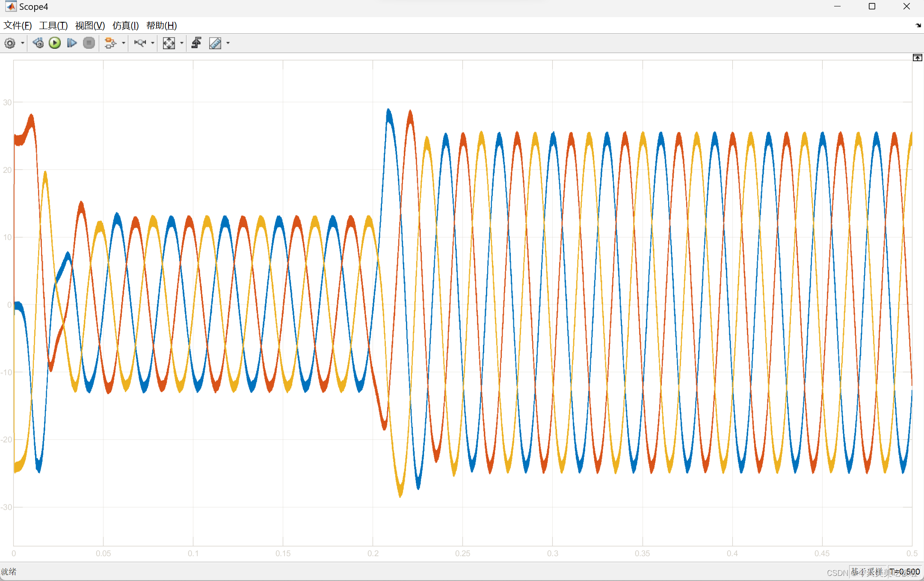Viewport: 924px width, 581px height.
Task: Click the y-axis tick label 30
Action: 7,102
